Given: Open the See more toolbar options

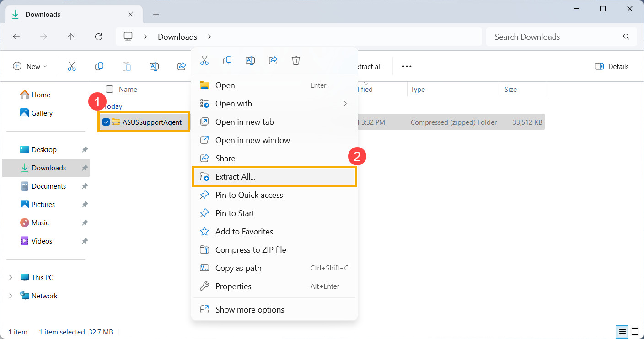Looking at the screenshot, I should pyautogui.click(x=407, y=66).
